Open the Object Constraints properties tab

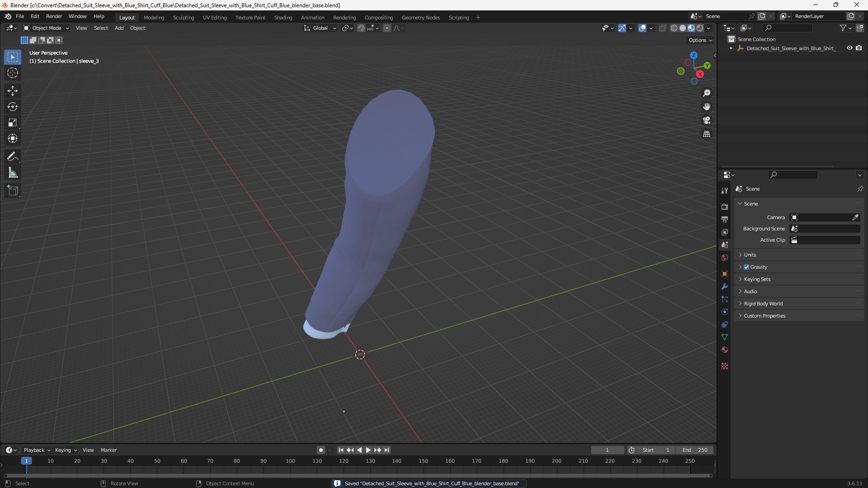[x=725, y=324]
